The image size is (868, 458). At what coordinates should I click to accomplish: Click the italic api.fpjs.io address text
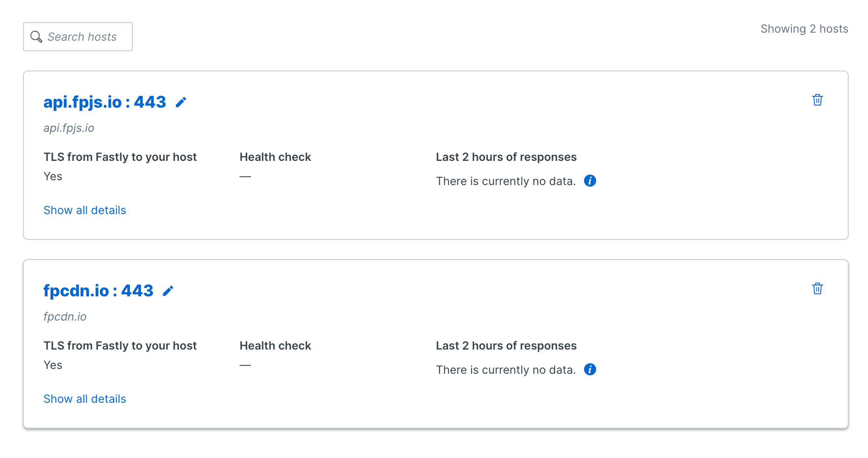pyautogui.click(x=69, y=128)
